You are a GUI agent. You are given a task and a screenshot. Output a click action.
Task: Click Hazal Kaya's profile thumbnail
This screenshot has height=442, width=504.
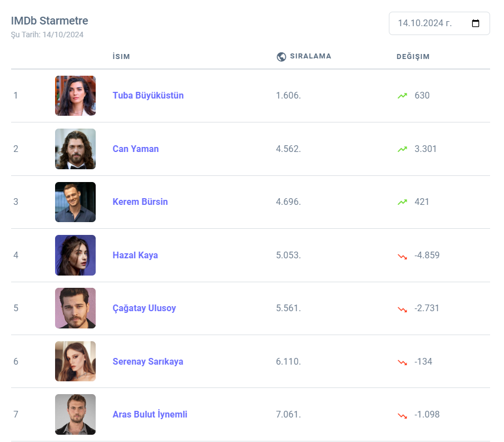pyautogui.click(x=75, y=256)
